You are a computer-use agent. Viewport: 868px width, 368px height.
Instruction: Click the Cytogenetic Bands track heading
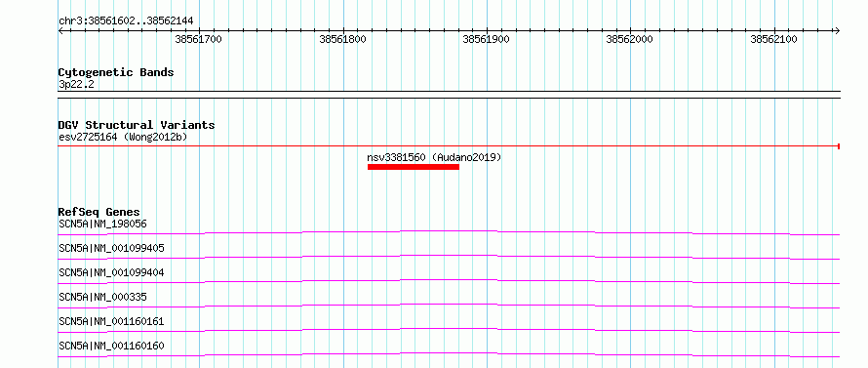tap(116, 72)
